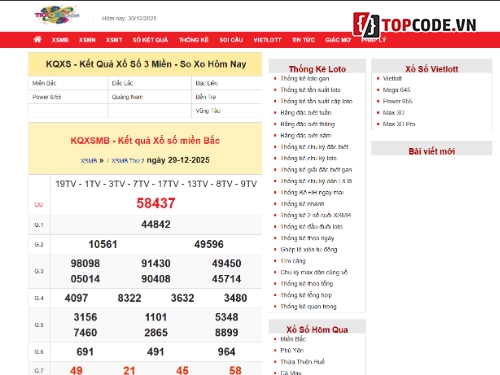Open the THỐNG KÊ menu in navbar
The height and width of the screenshot is (375, 500).
point(194,40)
